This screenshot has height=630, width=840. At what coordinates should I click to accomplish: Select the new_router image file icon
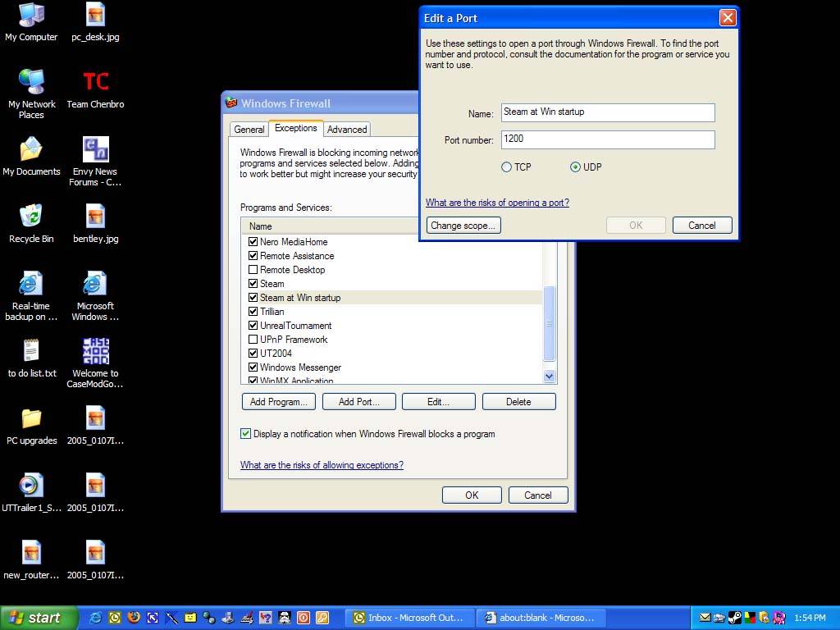click(31, 560)
